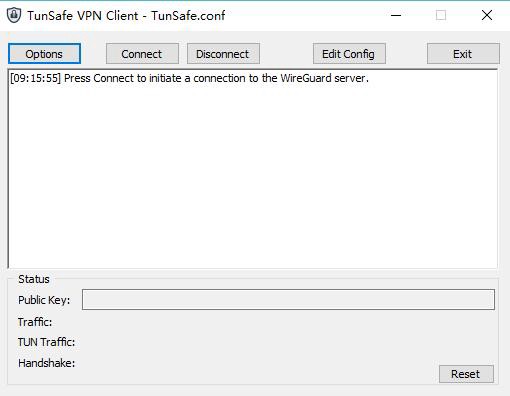Click the Status group label
The height and width of the screenshot is (396, 510).
[34, 279]
